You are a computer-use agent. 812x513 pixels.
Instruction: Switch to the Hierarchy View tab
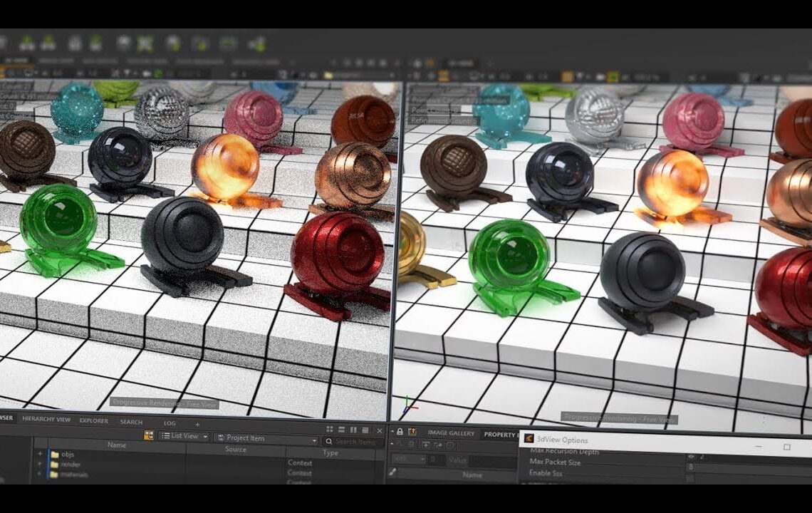click(x=46, y=420)
